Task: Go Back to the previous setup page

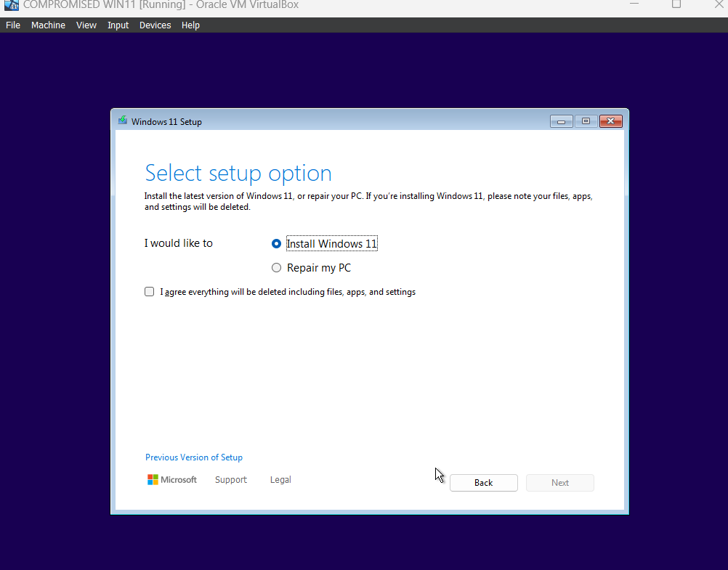Action: coord(483,483)
